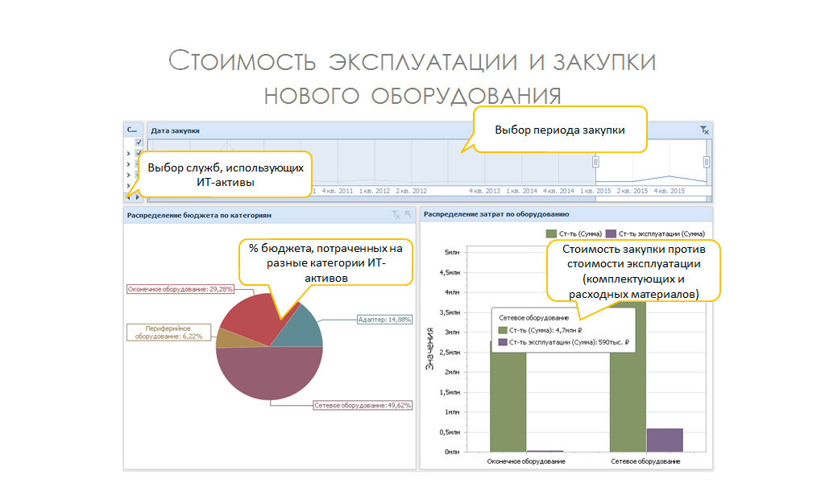The width and height of the screenshot is (825, 504).
Task: Click tooltip line Ст-ть эксплуатации (Сумма): 590тыс.
Action: (x=569, y=342)
